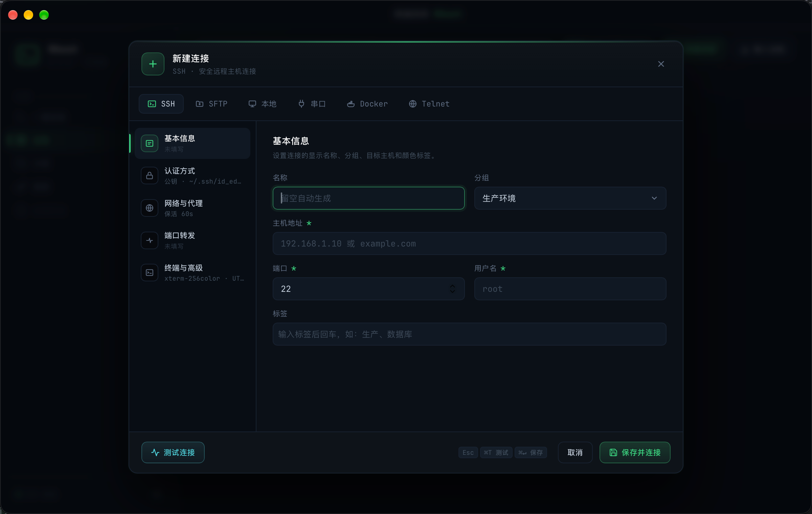Click the terminal icon for 终端与高级

tap(150, 273)
